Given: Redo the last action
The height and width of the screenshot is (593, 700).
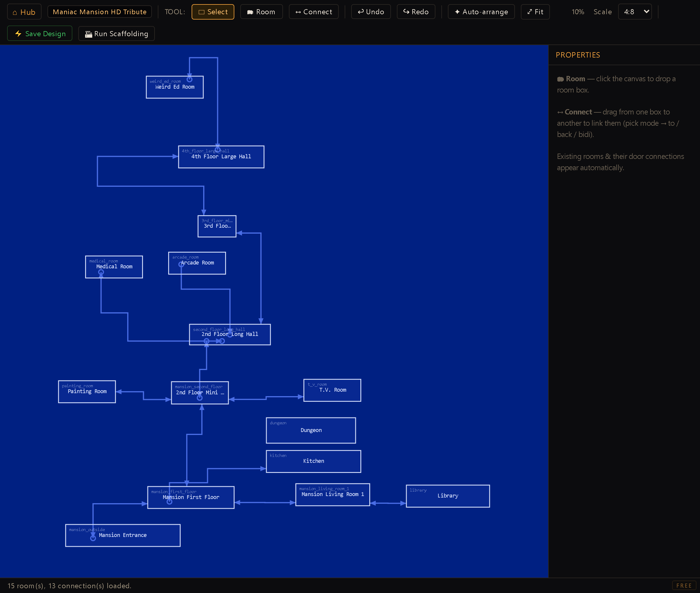Looking at the screenshot, I should (x=416, y=12).
